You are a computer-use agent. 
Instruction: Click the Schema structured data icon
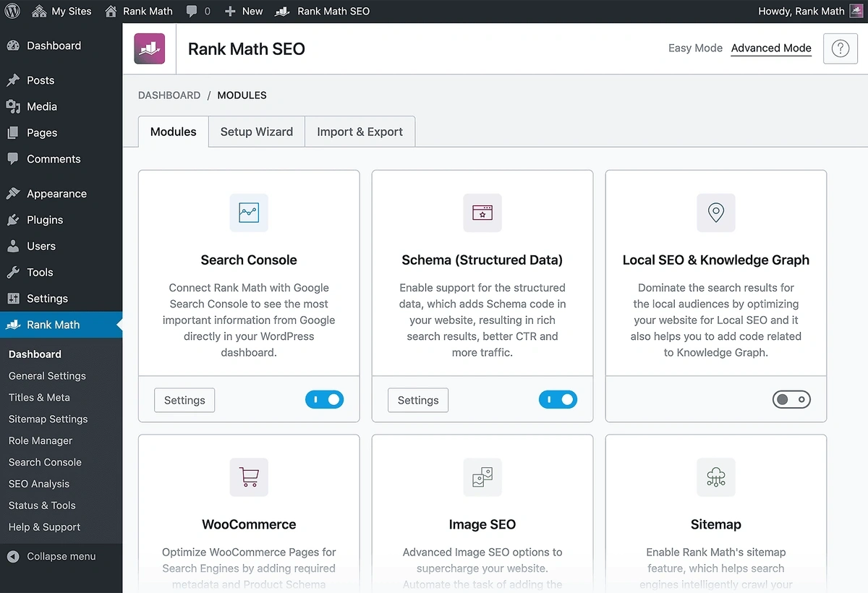pos(482,213)
